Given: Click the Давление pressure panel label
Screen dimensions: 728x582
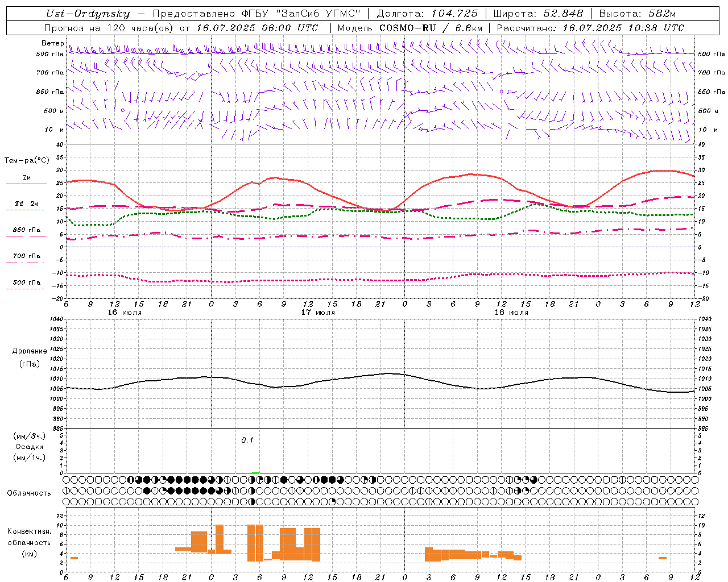Looking at the screenshot, I should 29,351.
